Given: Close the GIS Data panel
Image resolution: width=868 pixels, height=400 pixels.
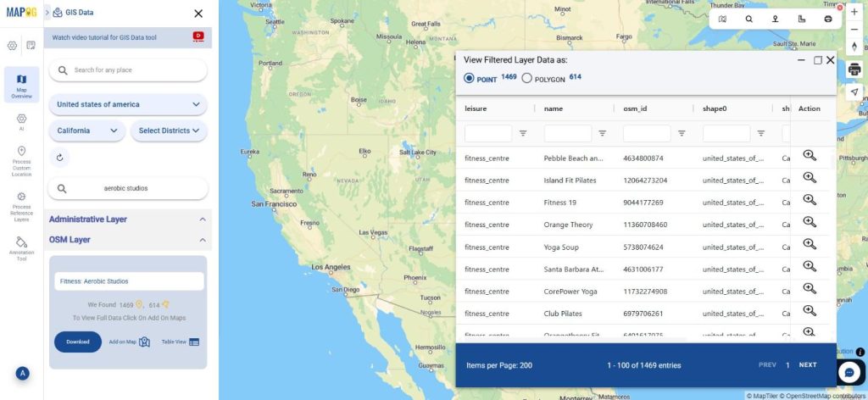Looking at the screenshot, I should coord(198,14).
